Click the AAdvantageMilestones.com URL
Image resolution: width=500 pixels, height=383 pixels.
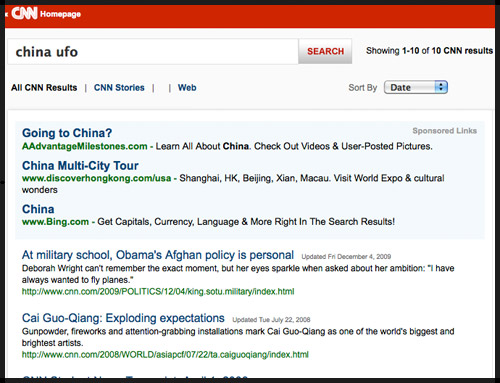(85, 146)
